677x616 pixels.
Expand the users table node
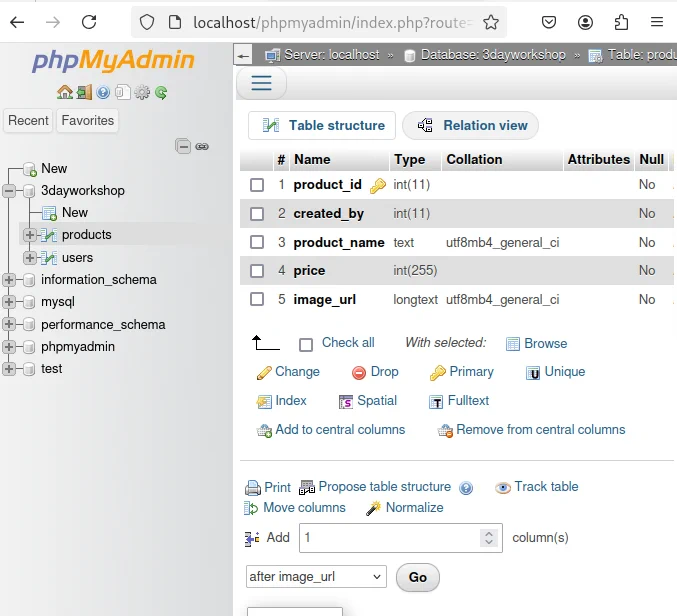pyautogui.click(x=29, y=258)
